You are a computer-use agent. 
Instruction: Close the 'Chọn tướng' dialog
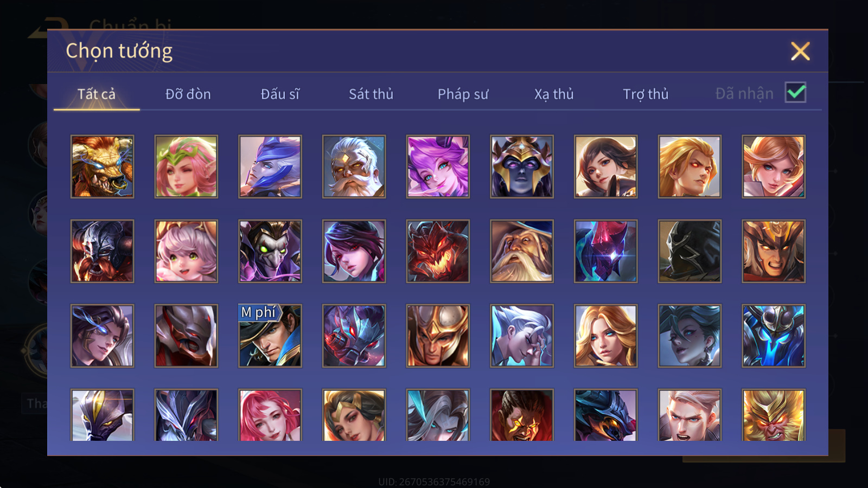pyautogui.click(x=800, y=52)
